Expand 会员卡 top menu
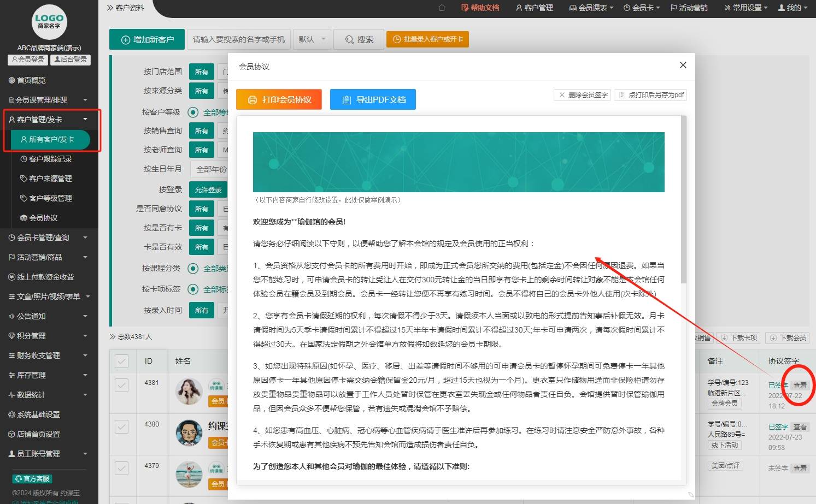This screenshot has width=816, height=504. coord(642,8)
